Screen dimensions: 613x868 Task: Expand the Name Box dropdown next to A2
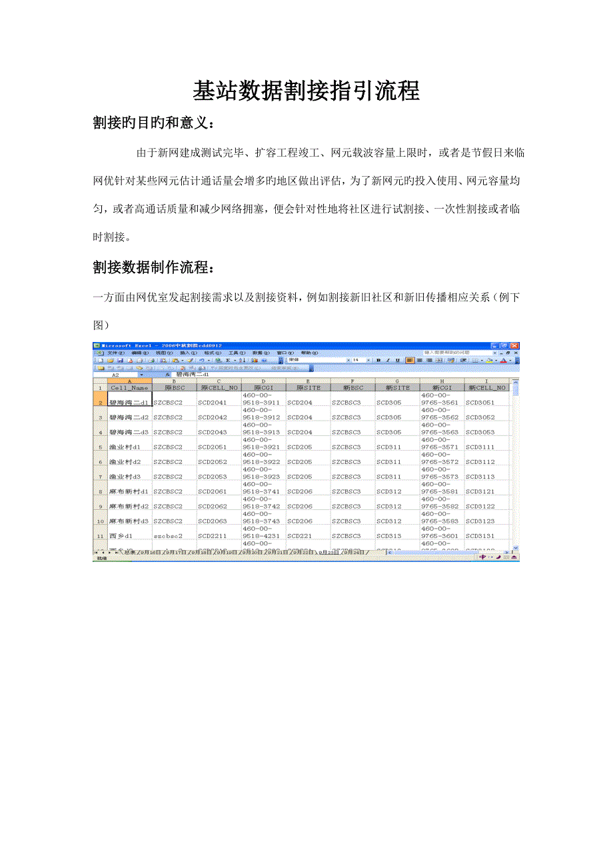click(x=141, y=375)
